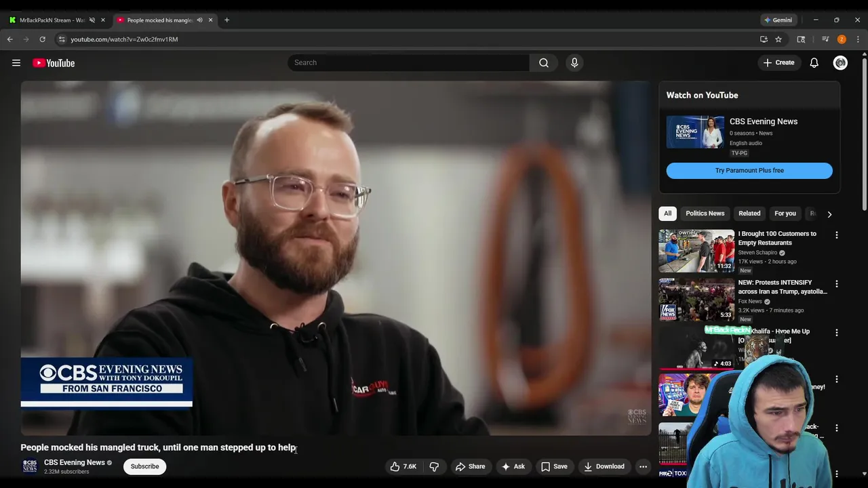Open 'NEW: Protests INTENSIFY across Iran' title
The image size is (868, 488).
tap(783, 287)
